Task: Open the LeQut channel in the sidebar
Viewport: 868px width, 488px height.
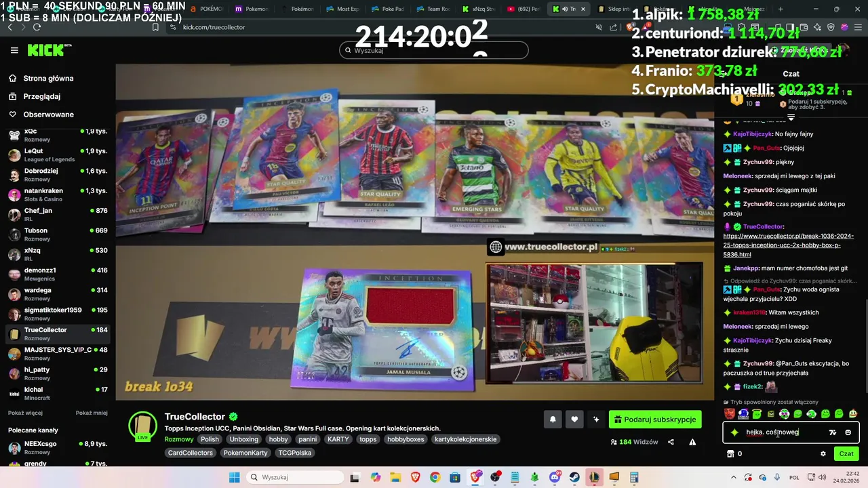Action: pos(58,155)
